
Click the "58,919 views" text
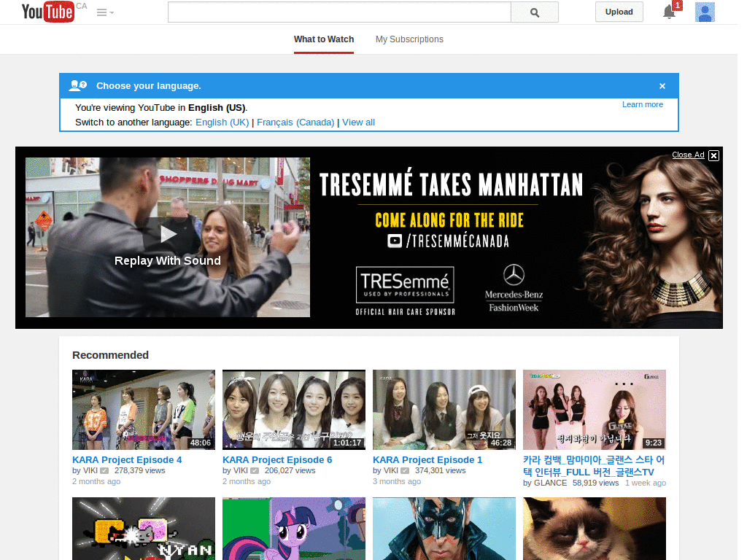pos(595,483)
